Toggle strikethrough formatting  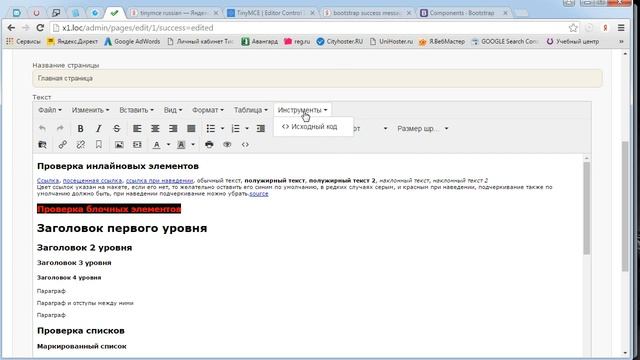[x=116, y=129]
